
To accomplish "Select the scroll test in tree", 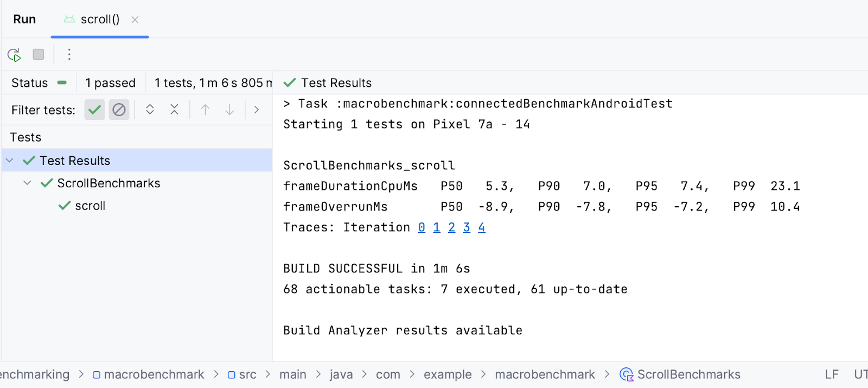I will [x=90, y=206].
